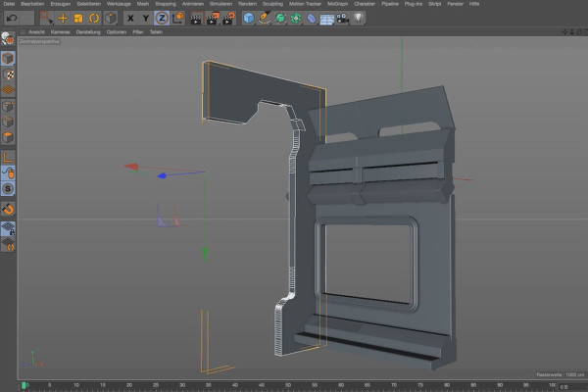
Task: Toggle Viewport Solo S icon
Action: tap(8, 189)
